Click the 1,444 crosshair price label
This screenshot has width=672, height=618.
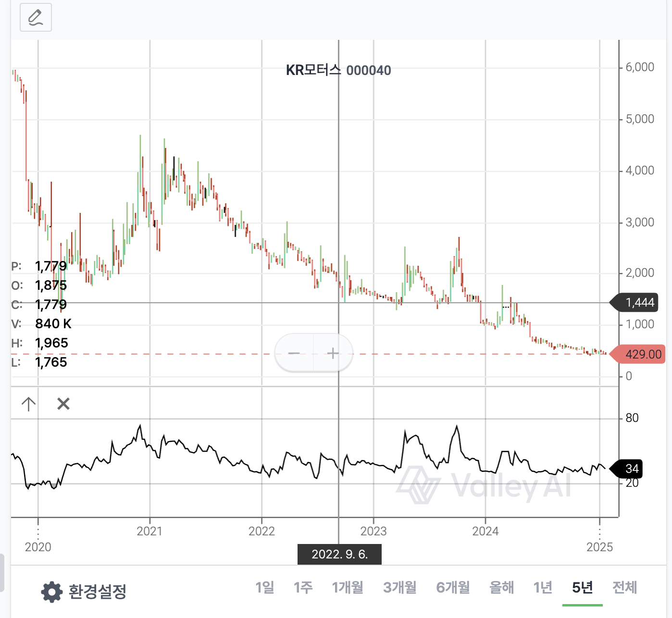(639, 303)
